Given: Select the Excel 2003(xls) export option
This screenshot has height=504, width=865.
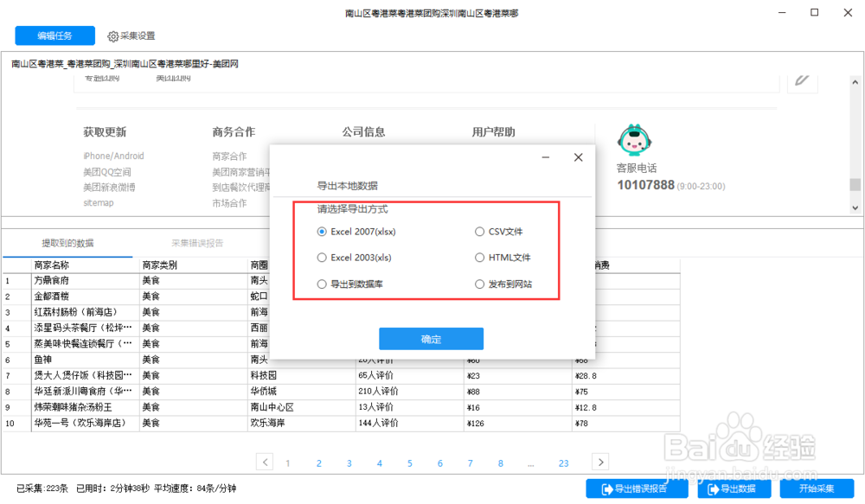Looking at the screenshot, I should coord(354,258).
